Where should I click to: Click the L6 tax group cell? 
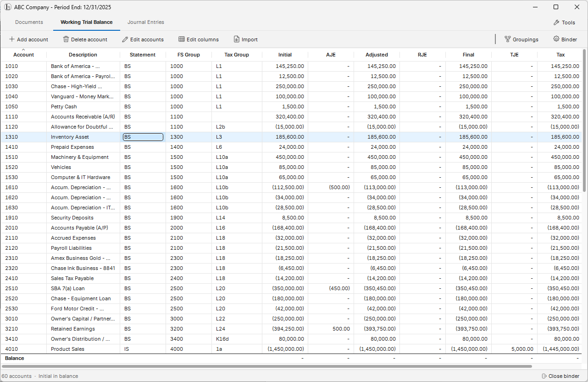pos(237,147)
